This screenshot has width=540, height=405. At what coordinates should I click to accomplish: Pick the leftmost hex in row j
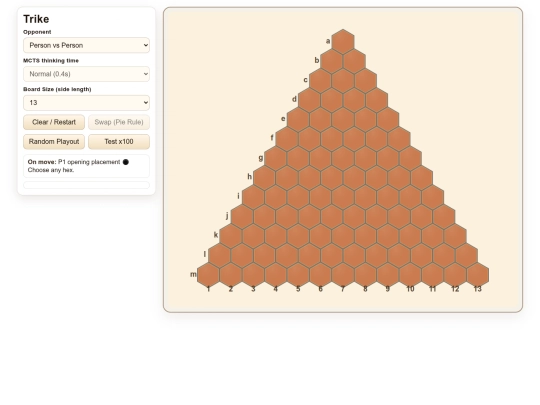tap(242, 217)
